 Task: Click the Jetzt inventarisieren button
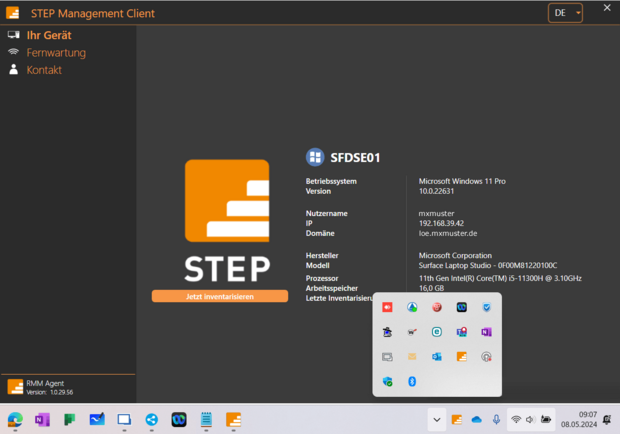(220, 296)
